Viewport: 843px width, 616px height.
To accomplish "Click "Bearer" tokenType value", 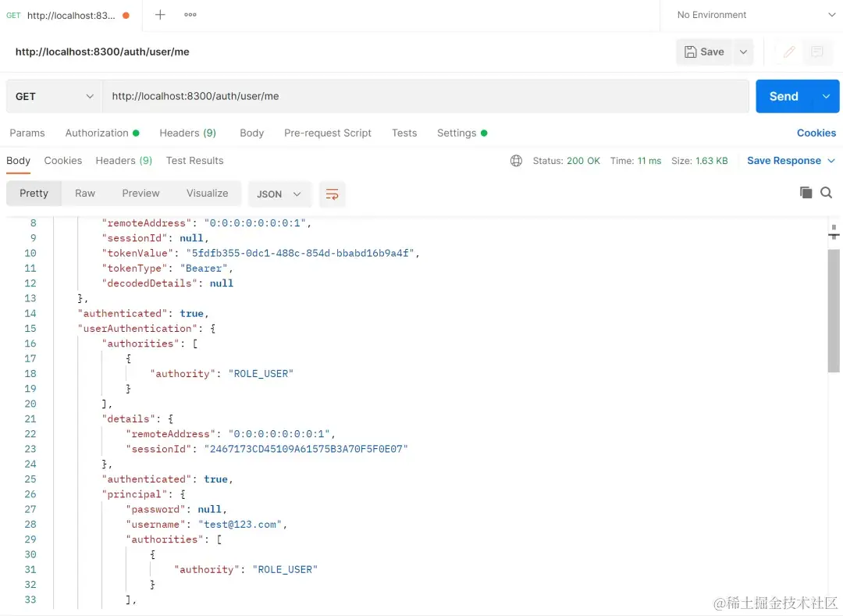I will coord(204,269).
